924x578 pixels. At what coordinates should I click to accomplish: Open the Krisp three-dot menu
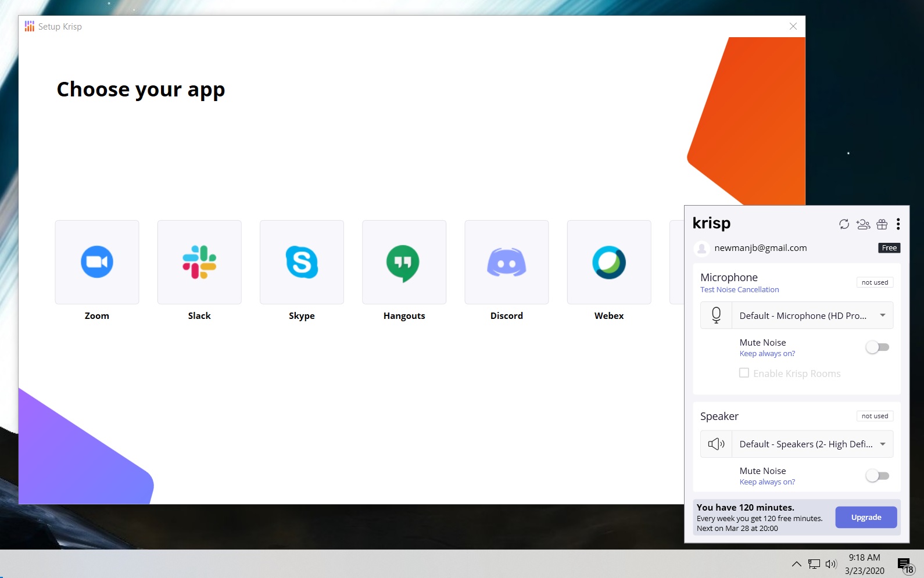[x=898, y=224]
